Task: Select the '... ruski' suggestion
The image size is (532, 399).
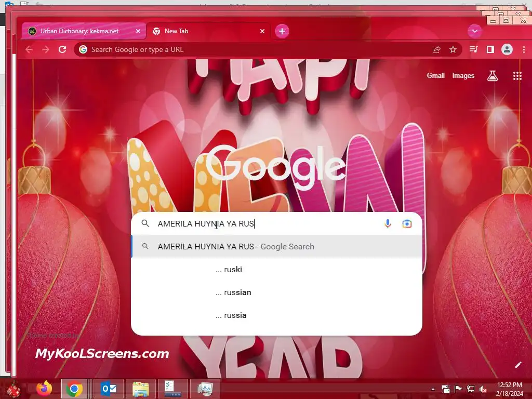Action: [x=276, y=270]
